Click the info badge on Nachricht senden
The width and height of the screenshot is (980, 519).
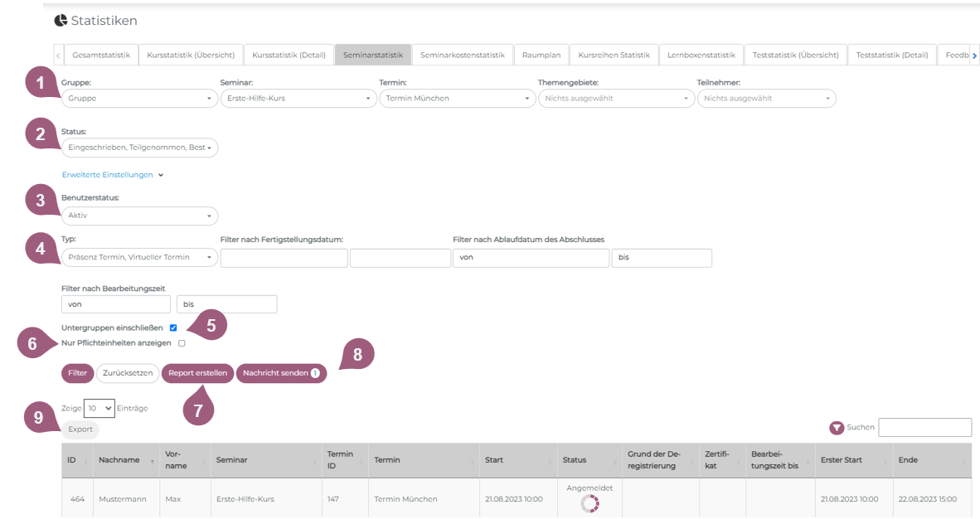pyautogui.click(x=315, y=374)
